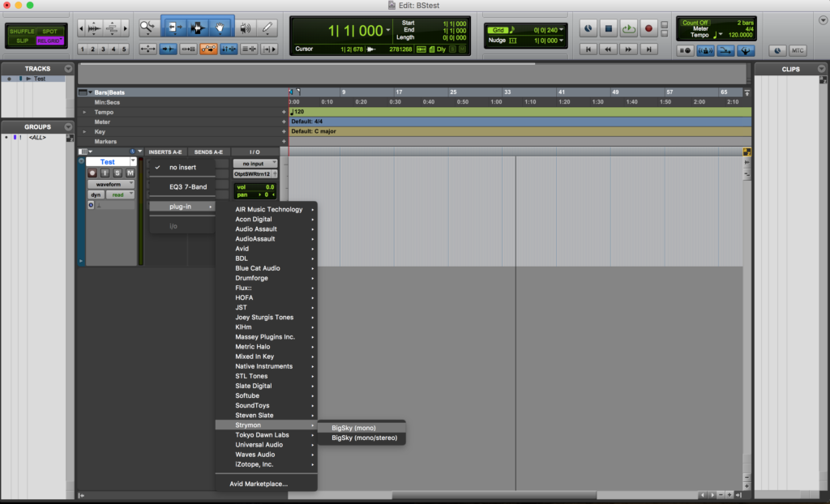Click the Spot edit mode button
Screen dimensions: 830x504
point(49,31)
